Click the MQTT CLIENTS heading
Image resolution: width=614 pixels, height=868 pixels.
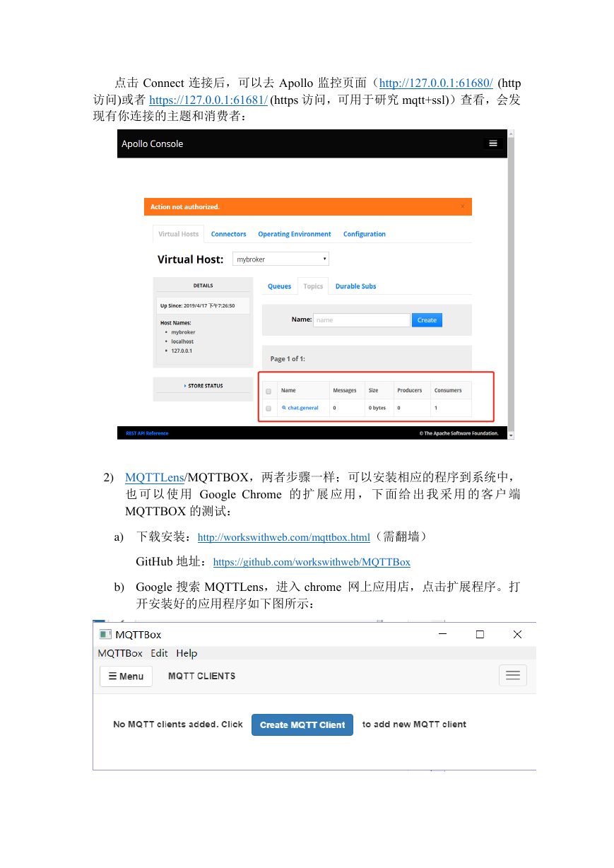tap(201, 676)
